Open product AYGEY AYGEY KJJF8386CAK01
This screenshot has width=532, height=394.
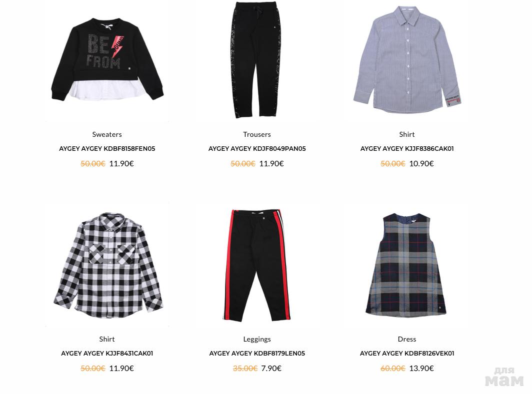(x=407, y=148)
